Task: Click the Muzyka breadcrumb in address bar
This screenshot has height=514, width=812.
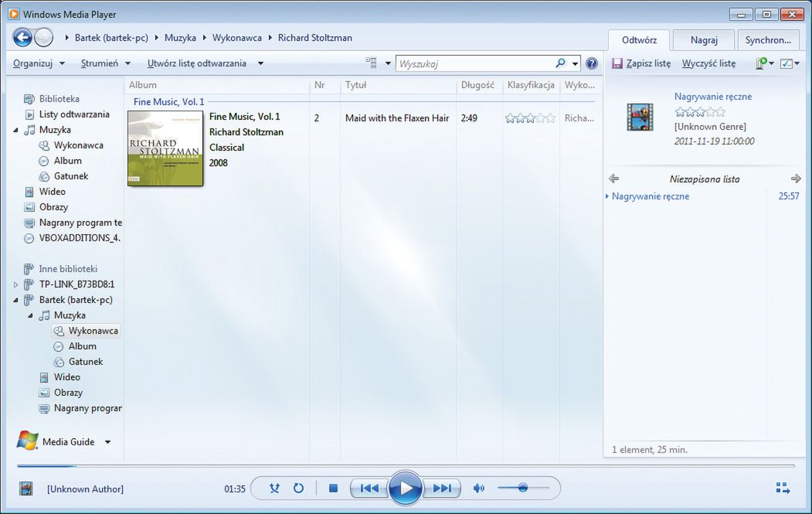Action: 180,38
